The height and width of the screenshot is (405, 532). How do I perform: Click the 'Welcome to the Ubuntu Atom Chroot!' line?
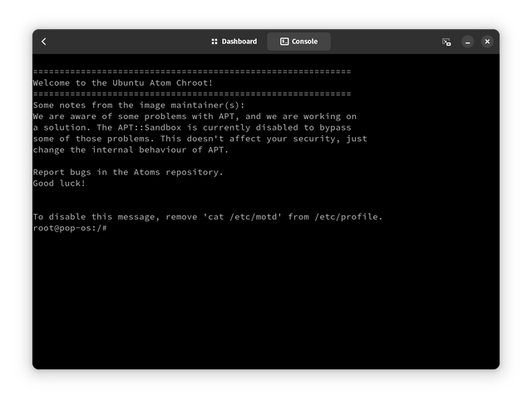123,83
